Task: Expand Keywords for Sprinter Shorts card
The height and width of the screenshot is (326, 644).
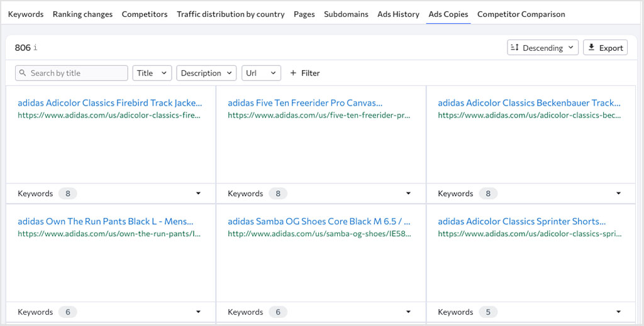Action: tap(619, 312)
